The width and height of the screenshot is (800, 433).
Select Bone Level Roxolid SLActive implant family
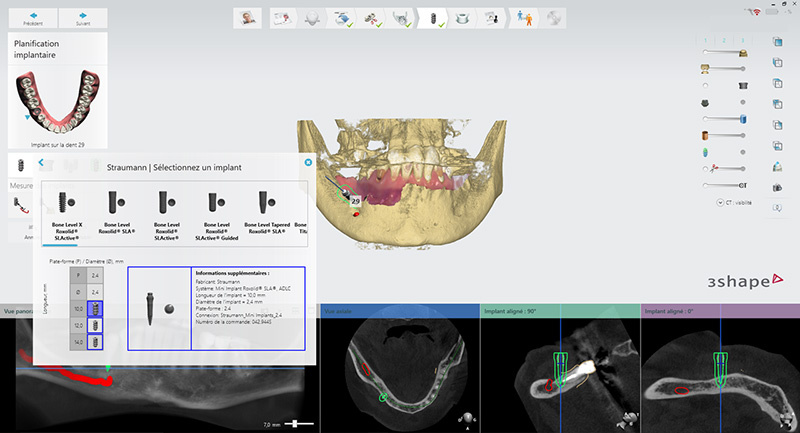coord(167,216)
